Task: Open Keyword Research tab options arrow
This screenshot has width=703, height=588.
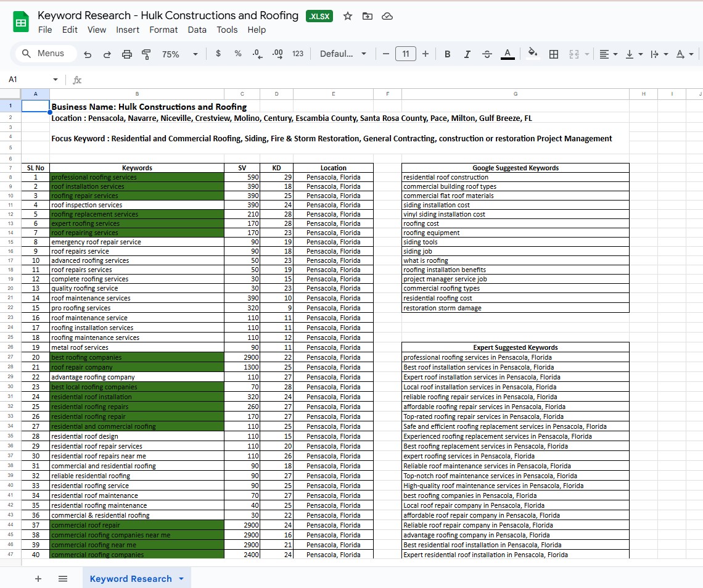Action: pyautogui.click(x=181, y=579)
